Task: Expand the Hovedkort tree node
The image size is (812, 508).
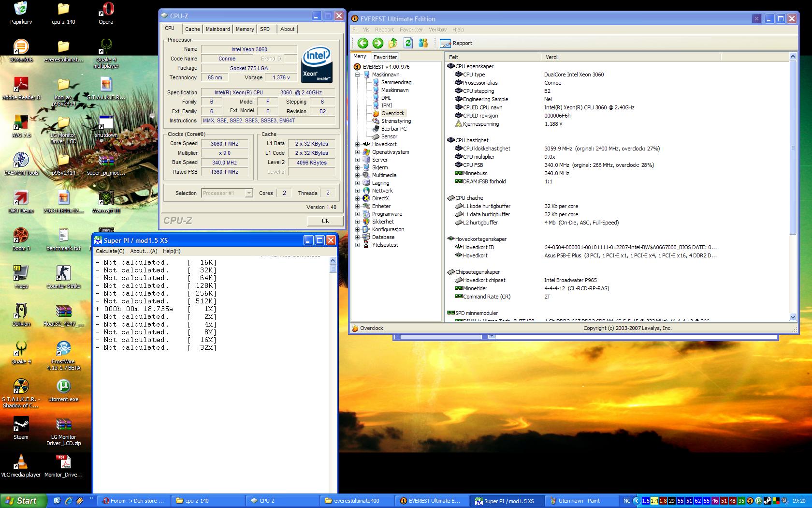Action: tap(358, 144)
